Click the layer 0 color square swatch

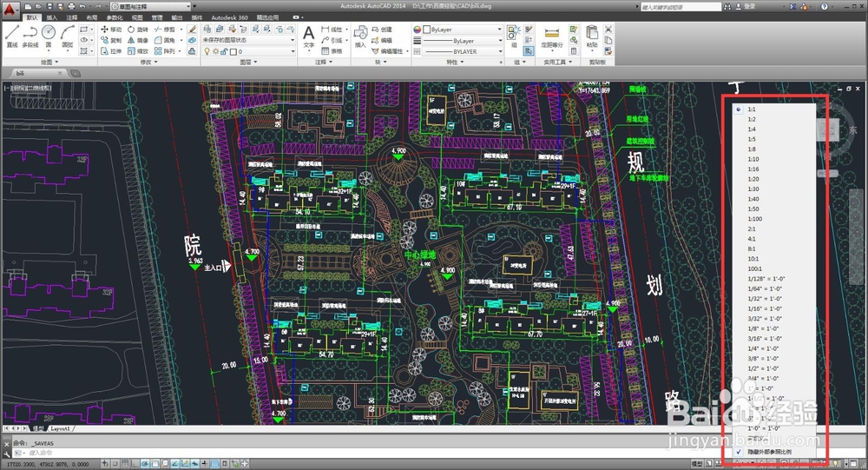(233, 51)
